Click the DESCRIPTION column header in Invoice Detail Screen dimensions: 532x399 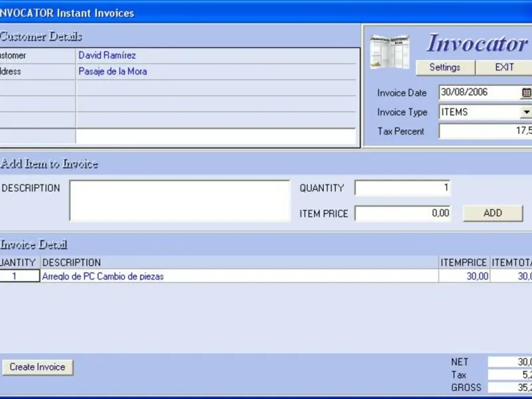(x=239, y=262)
